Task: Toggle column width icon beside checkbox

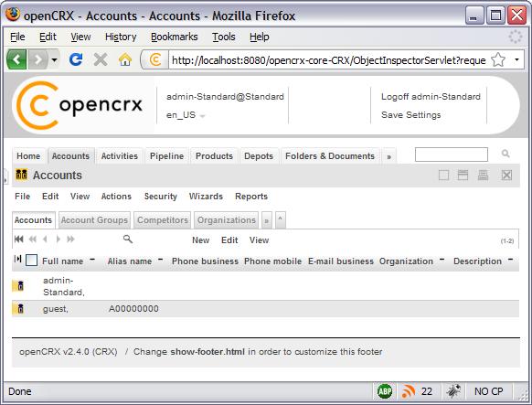Action: point(17,260)
